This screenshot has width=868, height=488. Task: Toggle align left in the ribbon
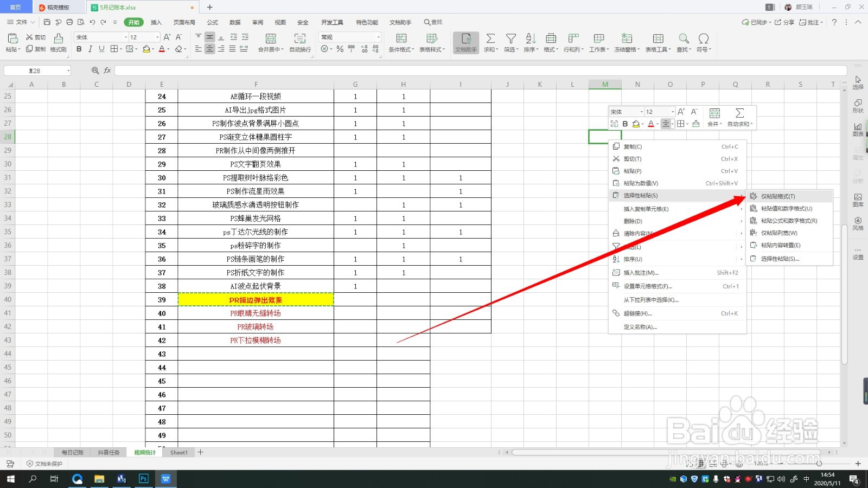(x=198, y=49)
